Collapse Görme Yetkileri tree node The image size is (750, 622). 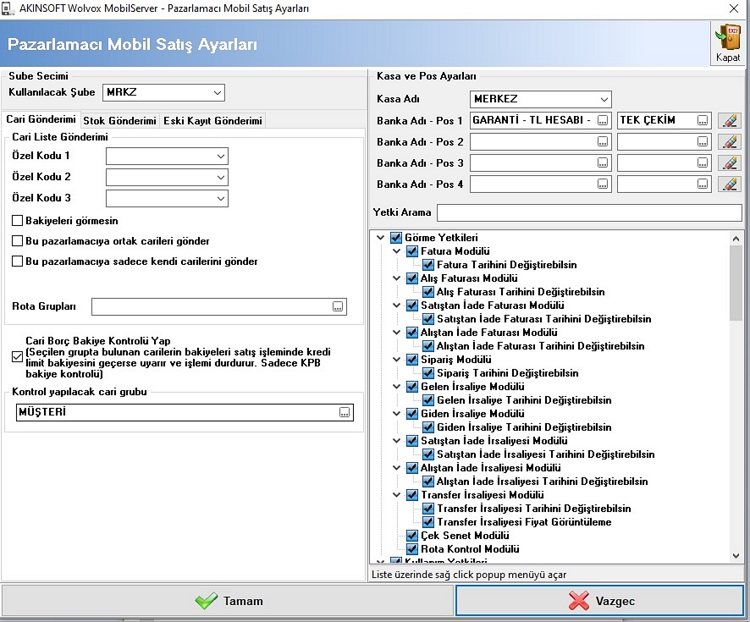point(380,237)
